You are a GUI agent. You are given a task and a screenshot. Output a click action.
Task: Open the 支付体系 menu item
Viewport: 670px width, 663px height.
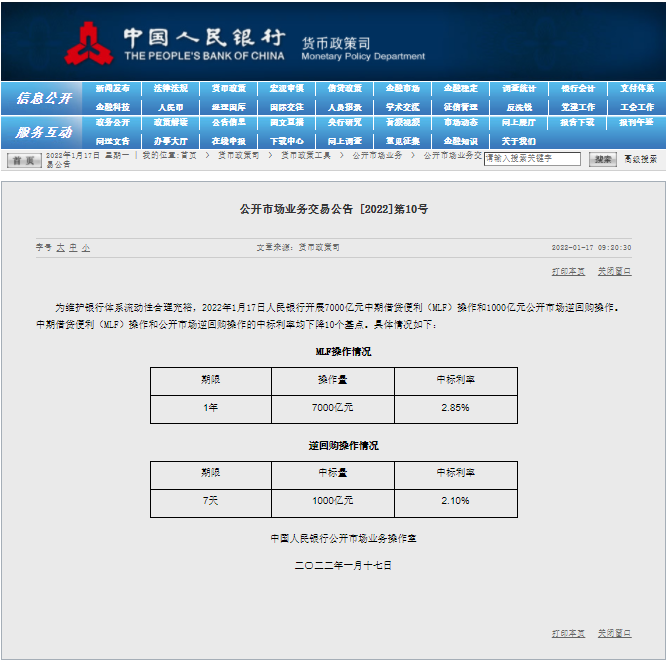637,88
